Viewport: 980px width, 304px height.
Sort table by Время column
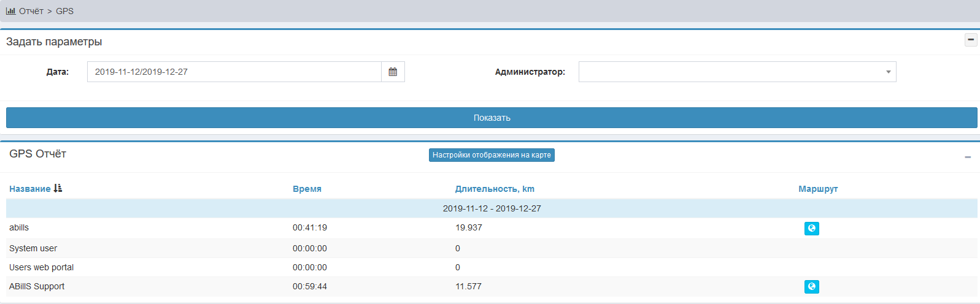click(x=307, y=189)
